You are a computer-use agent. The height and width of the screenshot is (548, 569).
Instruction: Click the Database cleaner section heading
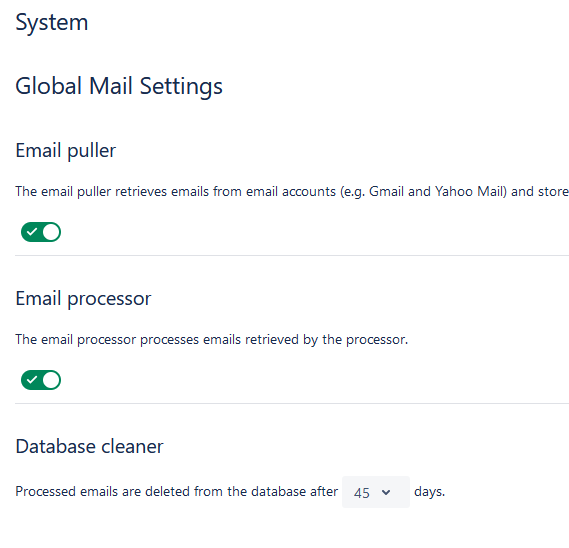(x=89, y=446)
